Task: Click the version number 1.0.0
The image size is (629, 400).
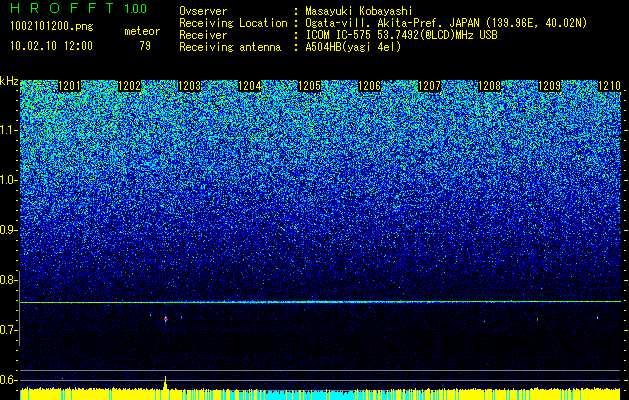Action: click(135, 8)
